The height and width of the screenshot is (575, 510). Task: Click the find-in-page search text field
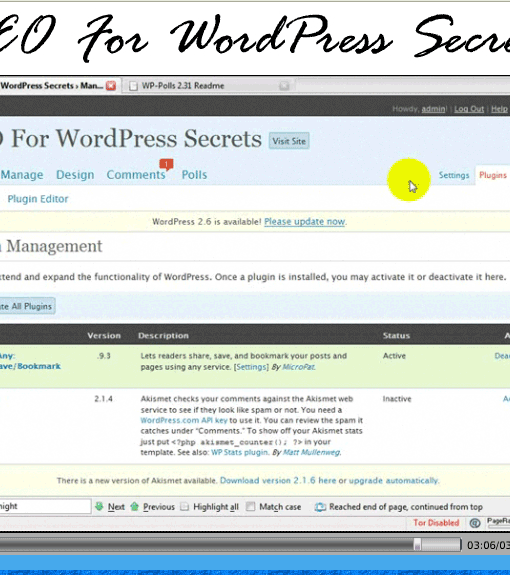tap(45, 506)
